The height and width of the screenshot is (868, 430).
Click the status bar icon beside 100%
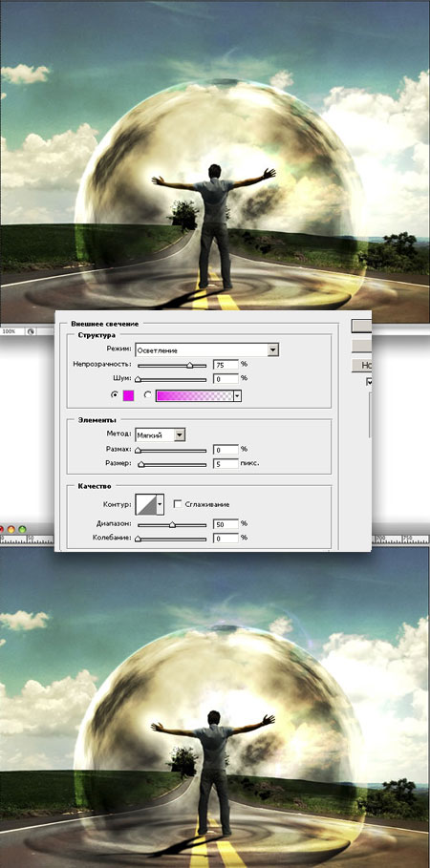coord(31,331)
